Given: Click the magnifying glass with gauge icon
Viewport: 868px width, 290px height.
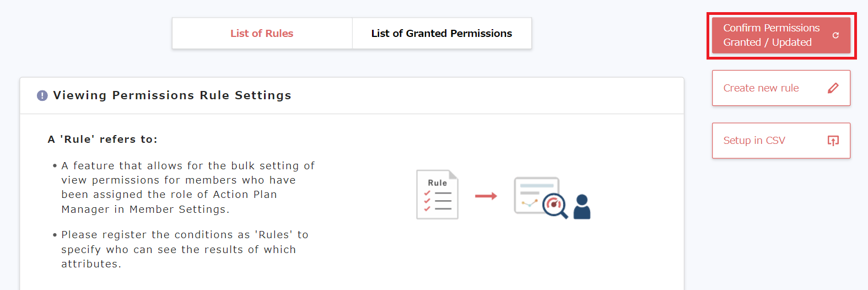Looking at the screenshot, I should pyautogui.click(x=554, y=206).
